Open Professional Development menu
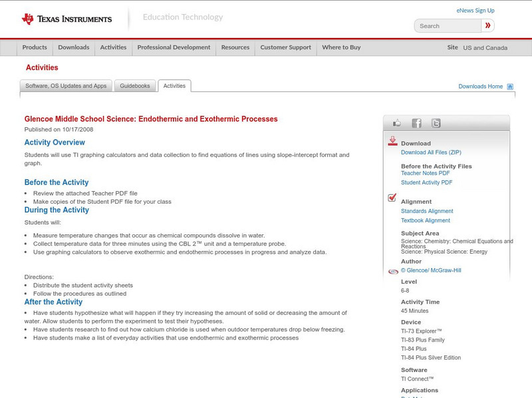The image size is (532, 398). [174, 47]
